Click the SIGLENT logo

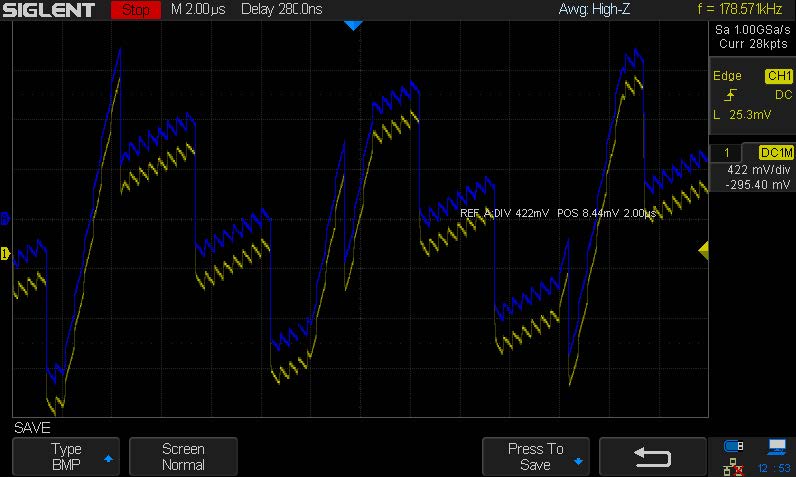48,11
